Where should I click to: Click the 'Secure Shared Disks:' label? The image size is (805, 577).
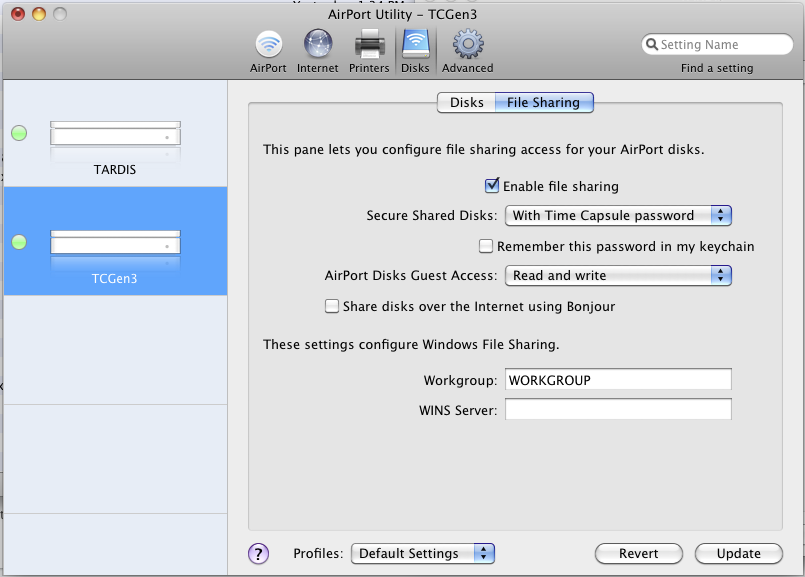tap(432, 216)
